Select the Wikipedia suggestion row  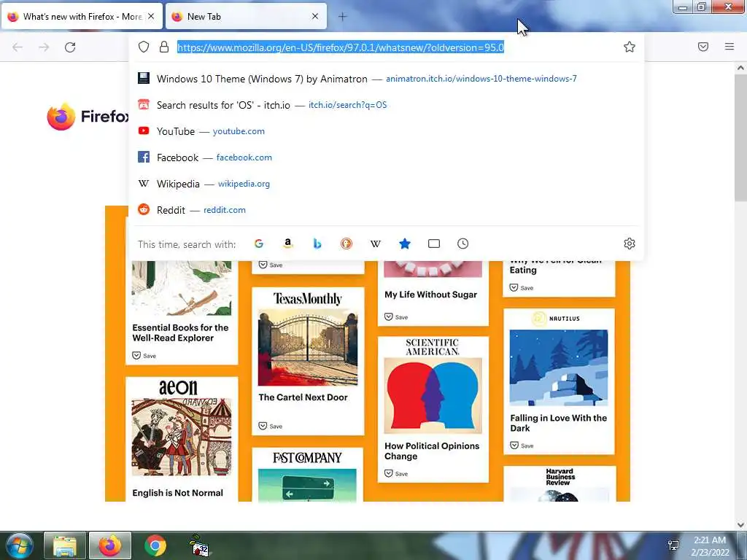(x=386, y=183)
